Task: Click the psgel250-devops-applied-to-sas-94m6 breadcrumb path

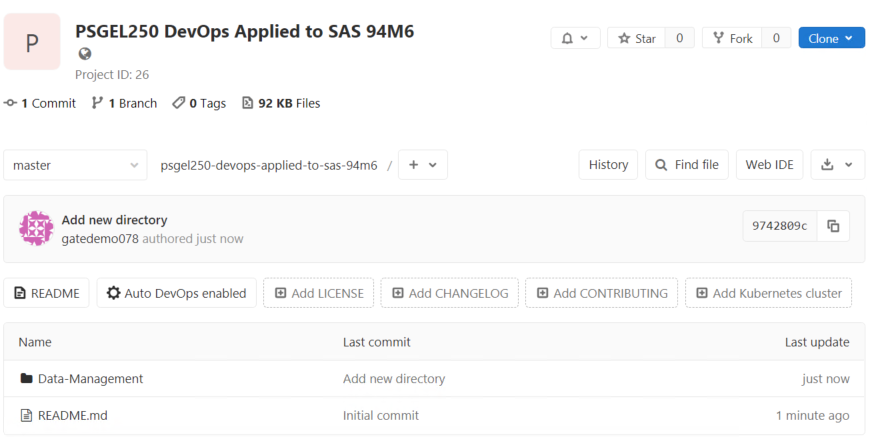Action: coord(269,165)
